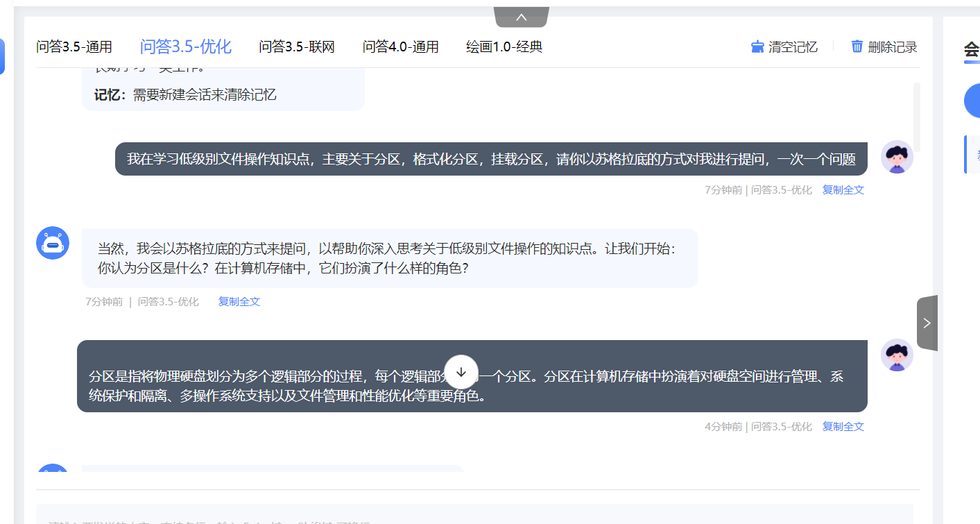Click the user avatar beside first question
This screenshot has height=524, width=980.
click(x=897, y=157)
